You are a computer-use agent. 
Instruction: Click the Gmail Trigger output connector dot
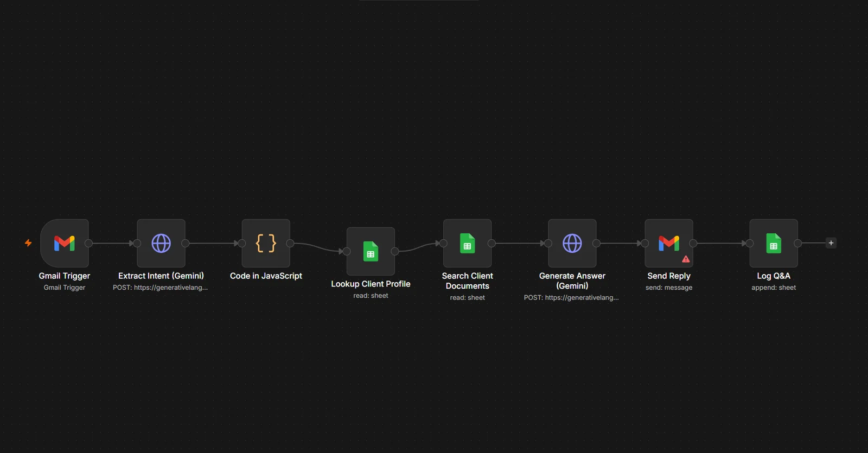click(88, 243)
